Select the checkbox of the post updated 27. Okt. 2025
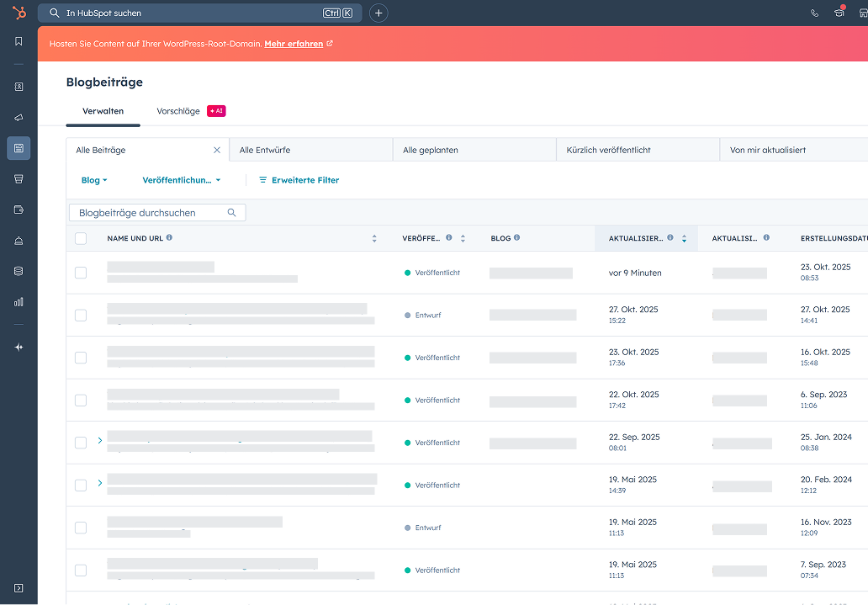868x605 pixels. [81, 316]
